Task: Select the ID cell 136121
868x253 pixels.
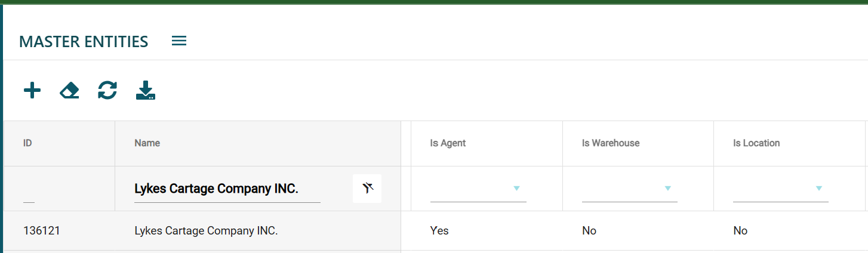Action: pos(41,231)
